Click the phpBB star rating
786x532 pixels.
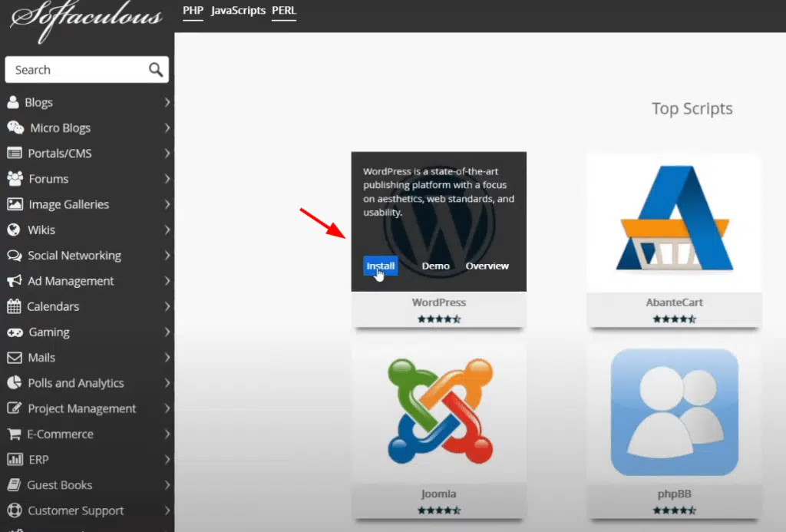(x=674, y=511)
